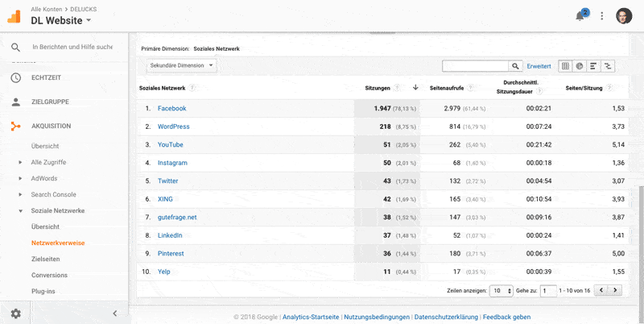
Task: Open the user account avatar
Action: pyautogui.click(x=623, y=16)
